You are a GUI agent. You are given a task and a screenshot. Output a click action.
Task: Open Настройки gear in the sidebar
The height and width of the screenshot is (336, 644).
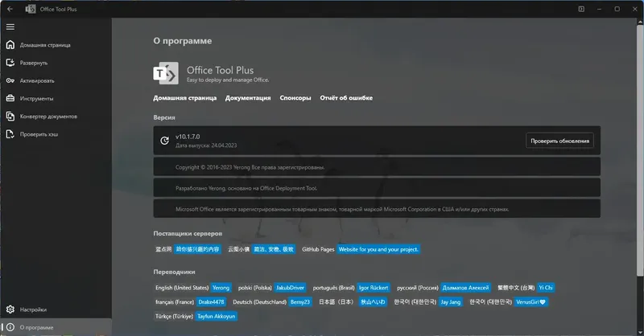[x=56, y=309]
